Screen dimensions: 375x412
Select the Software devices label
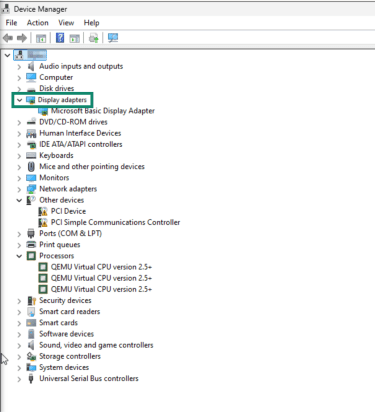pos(66,334)
